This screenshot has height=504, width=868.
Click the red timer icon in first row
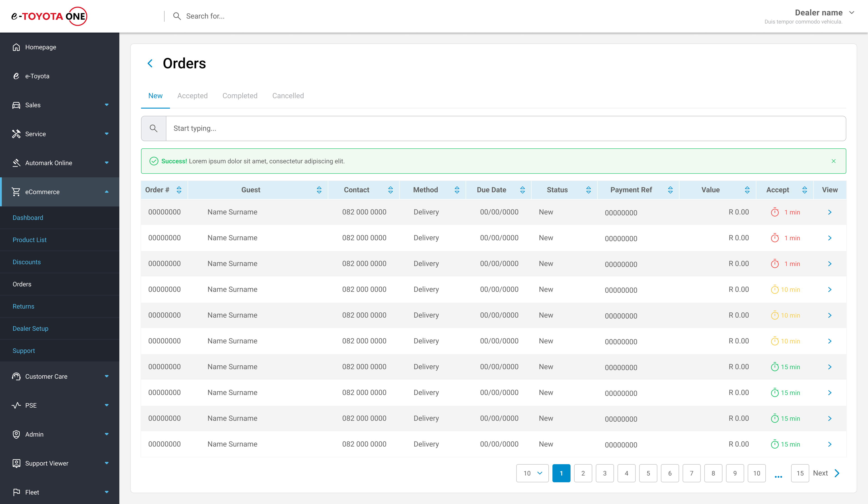(x=775, y=212)
